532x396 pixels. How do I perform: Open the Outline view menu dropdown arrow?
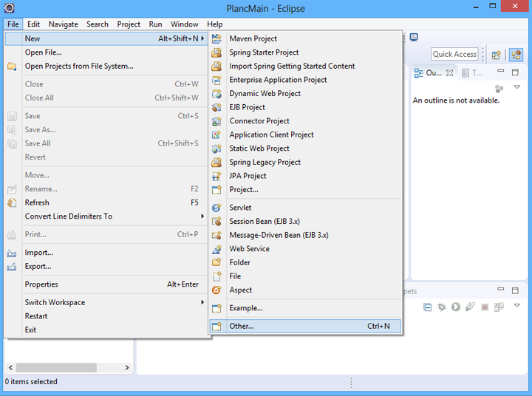[x=518, y=88]
